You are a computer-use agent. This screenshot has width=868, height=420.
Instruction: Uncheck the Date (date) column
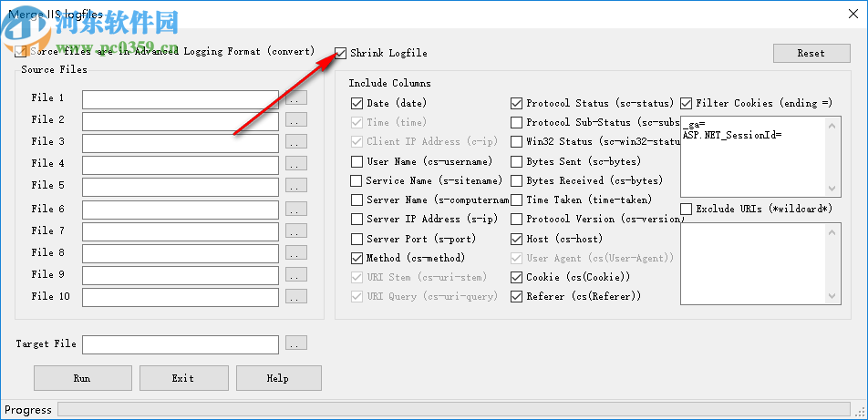[356, 103]
